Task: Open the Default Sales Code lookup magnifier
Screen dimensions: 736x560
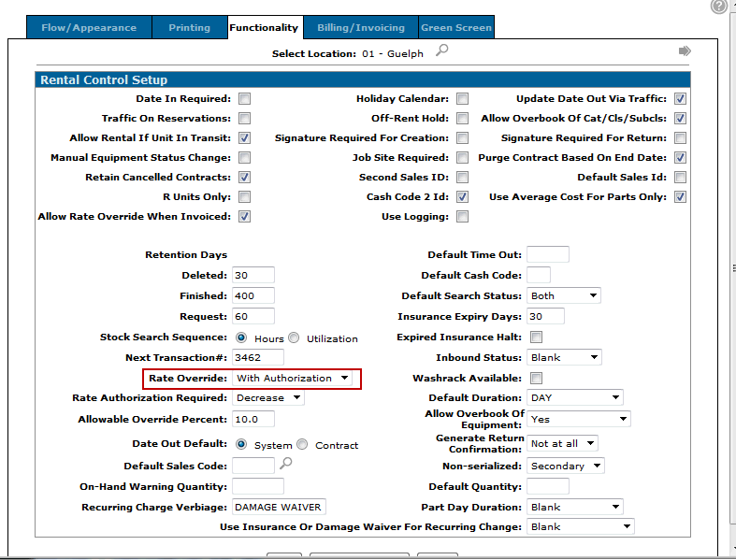Action: click(286, 464)
